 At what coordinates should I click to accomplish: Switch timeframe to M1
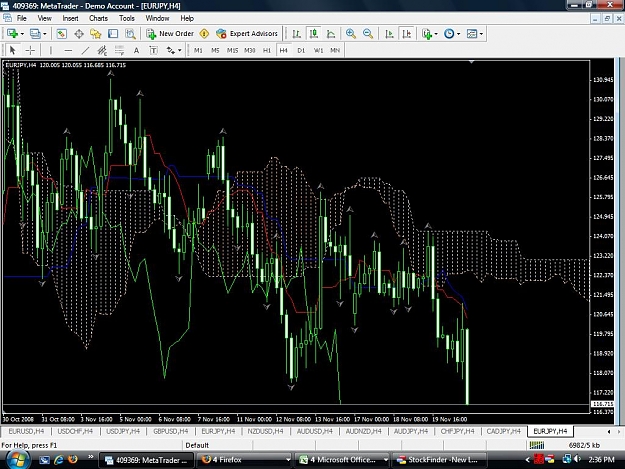pos(198,50)
